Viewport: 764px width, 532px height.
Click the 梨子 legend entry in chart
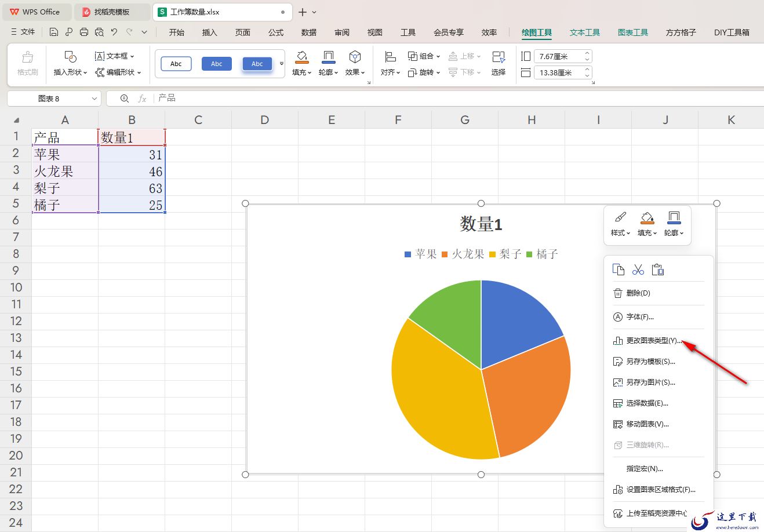[505, 254]
